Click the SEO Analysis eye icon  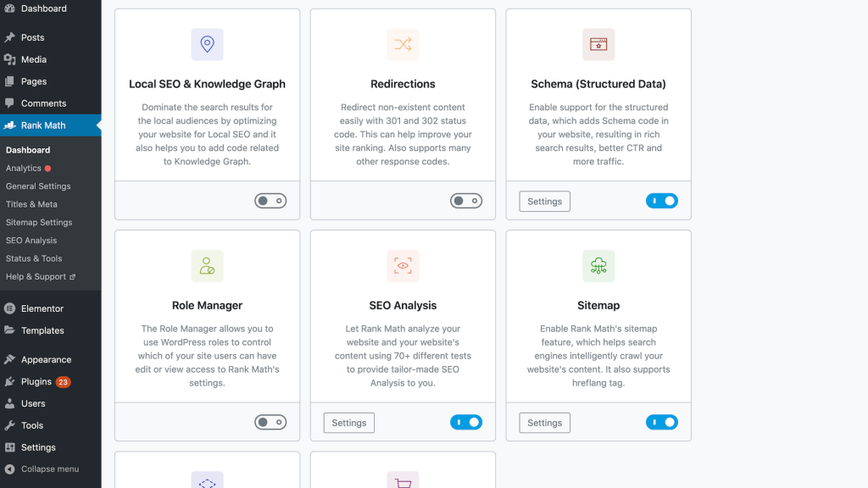[403, 265]
